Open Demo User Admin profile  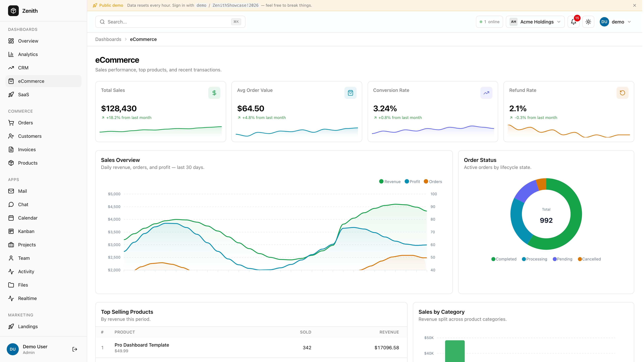coord(35,349)
